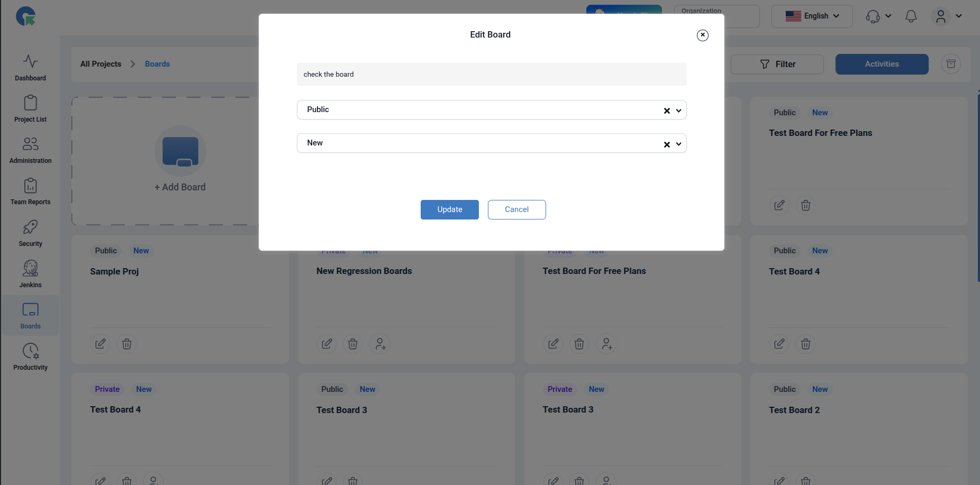Expand the Public visibility dropdown
This screenshot has height=485, width=980.
(679, 111)
